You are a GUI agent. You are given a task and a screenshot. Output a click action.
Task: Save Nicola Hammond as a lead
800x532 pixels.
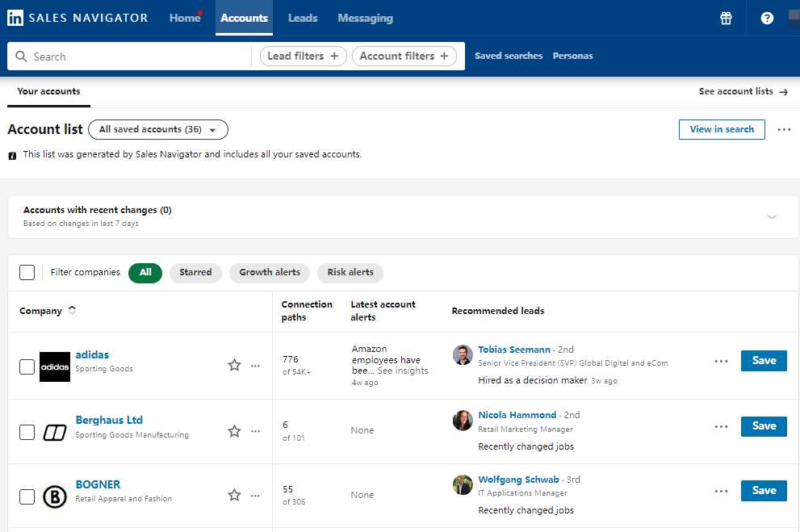tap(763, 426)
